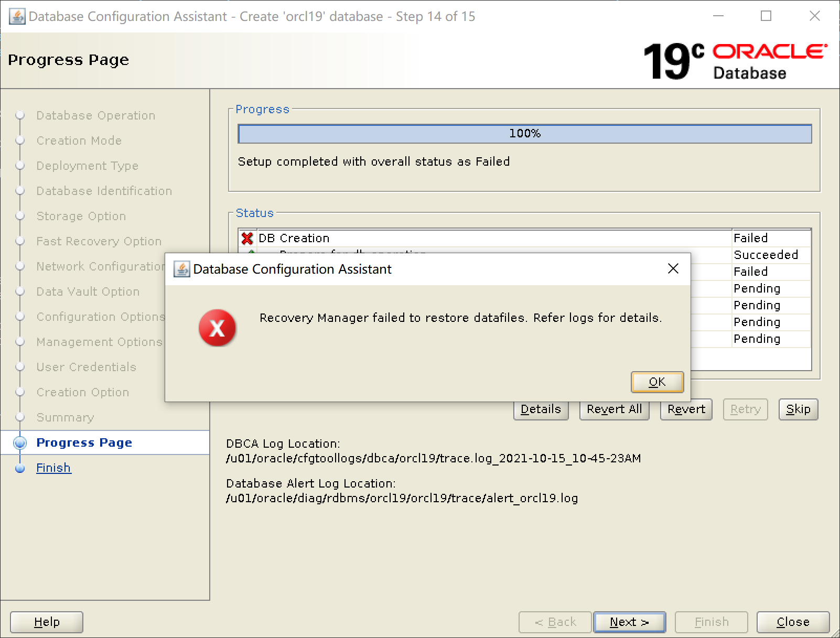The height and width of the screenshot is (638, 840).
Task: Select Configuration Options step
Action: (101, 317)
